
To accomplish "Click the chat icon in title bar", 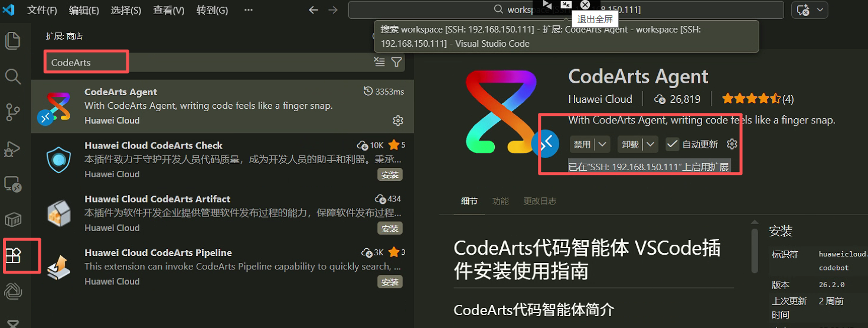I will click(802, 10).
